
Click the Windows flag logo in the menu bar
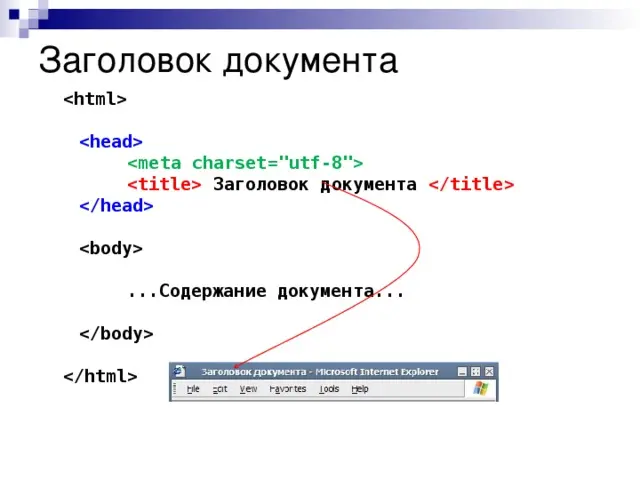(480, 389)
